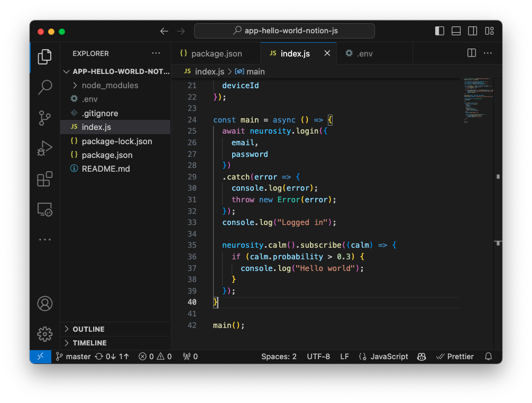This screenshot has width=532, height=403.
Task: Open the Extensions view
Action: click(45, 179)
